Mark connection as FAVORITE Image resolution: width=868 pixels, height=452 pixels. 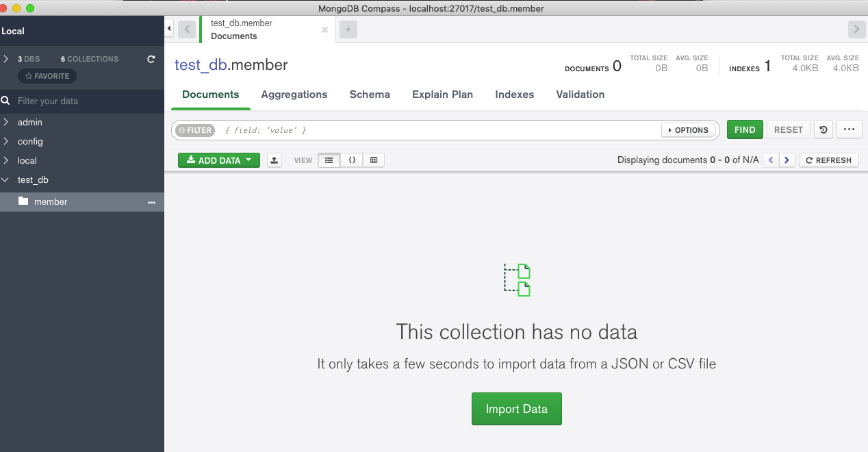(47, 76)
